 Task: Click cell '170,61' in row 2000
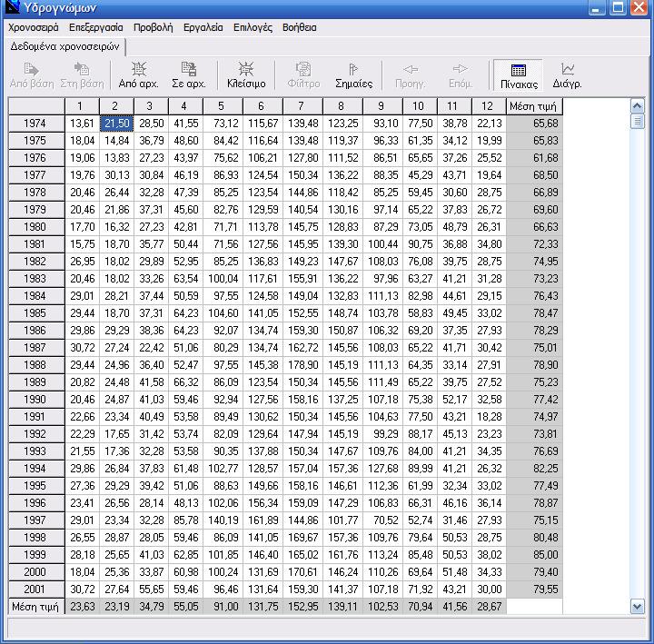[302, 572]
